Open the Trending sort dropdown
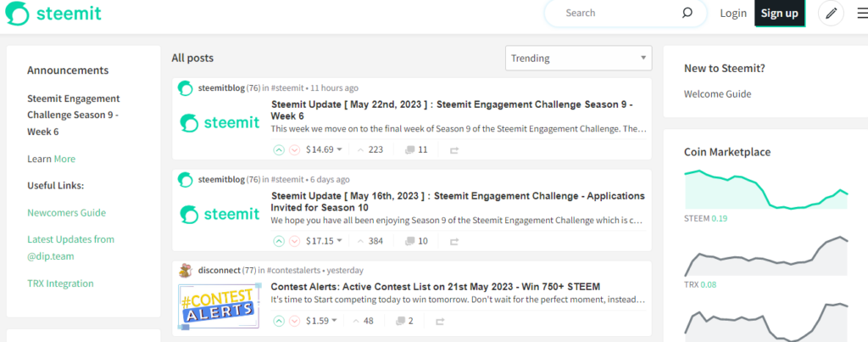 click(x=578, y=59)
